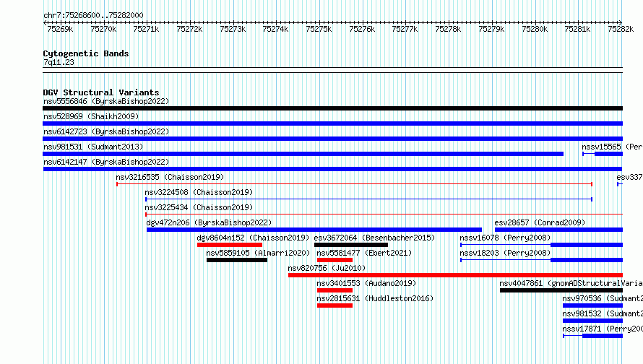Open nssv18203 (Perry2008) label
Screen dimensions: 643x364
[x=505, y=253]
